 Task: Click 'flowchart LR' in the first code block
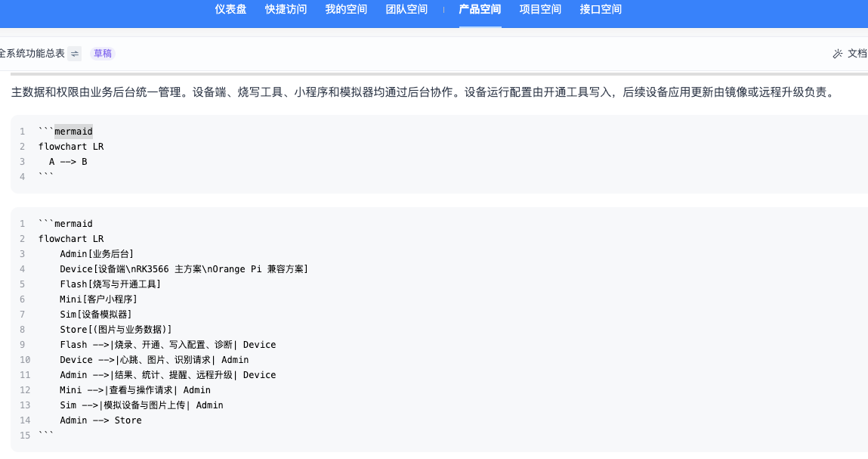71,147
